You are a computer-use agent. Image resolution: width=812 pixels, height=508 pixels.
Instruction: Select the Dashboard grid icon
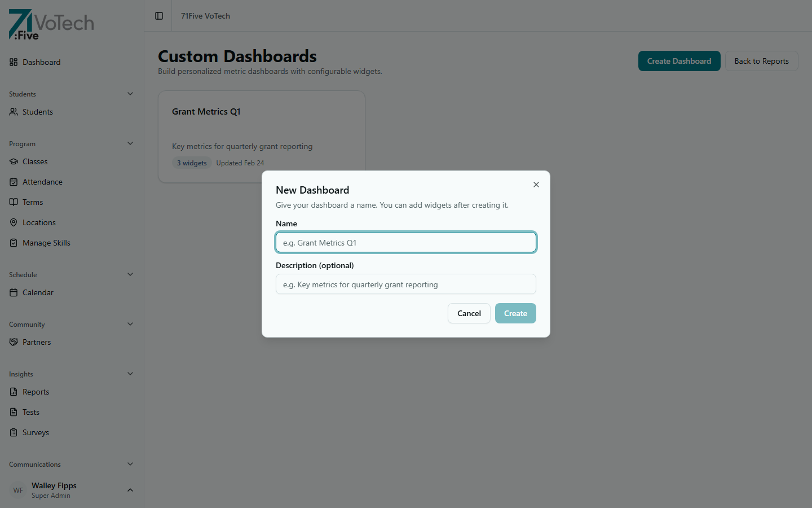point(13,62)
